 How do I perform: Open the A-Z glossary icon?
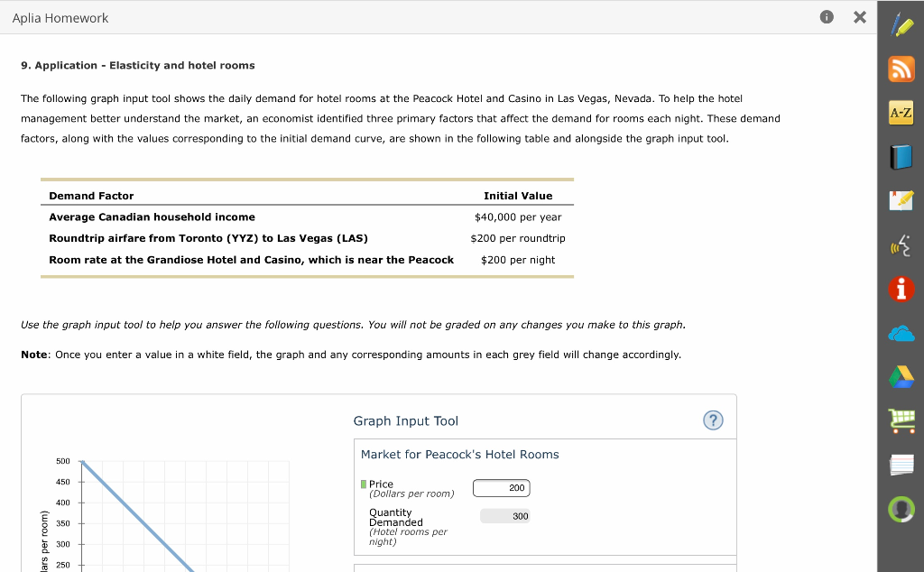[900, 112]
